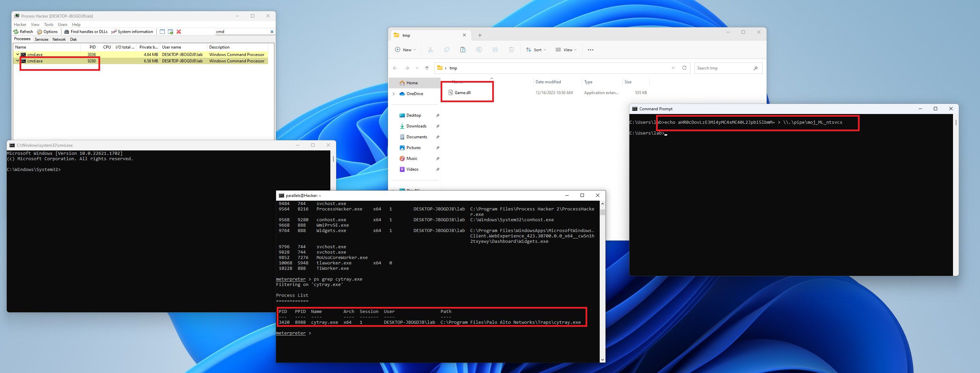Click Refresh icon in Process Hacker
The image size is (980, 373).
(x=16, y=32)
